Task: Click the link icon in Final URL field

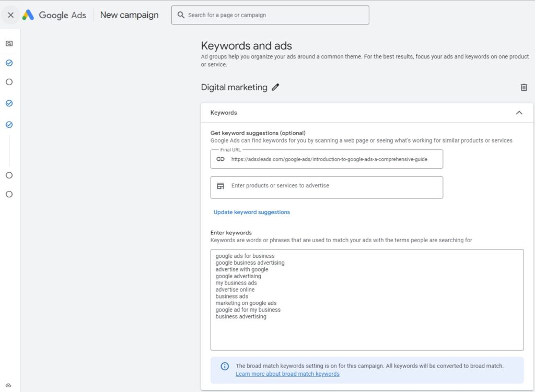Action: [220, 159]
